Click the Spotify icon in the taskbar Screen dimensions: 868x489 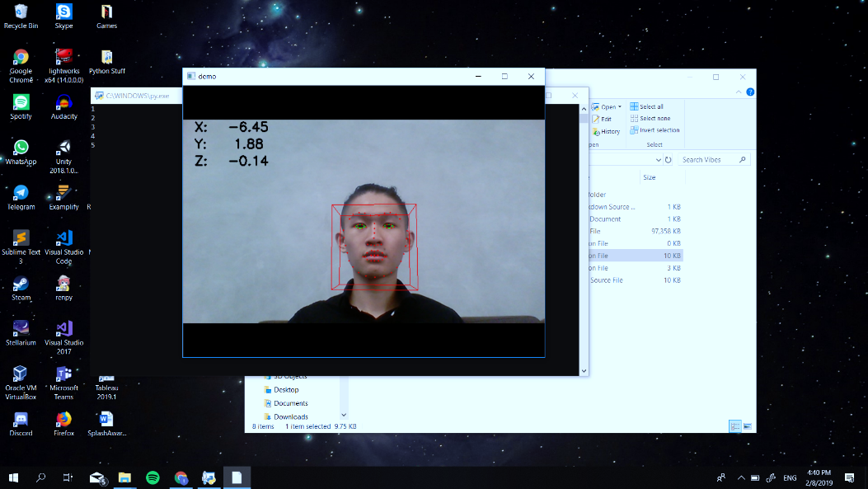(x=152, y=477)
